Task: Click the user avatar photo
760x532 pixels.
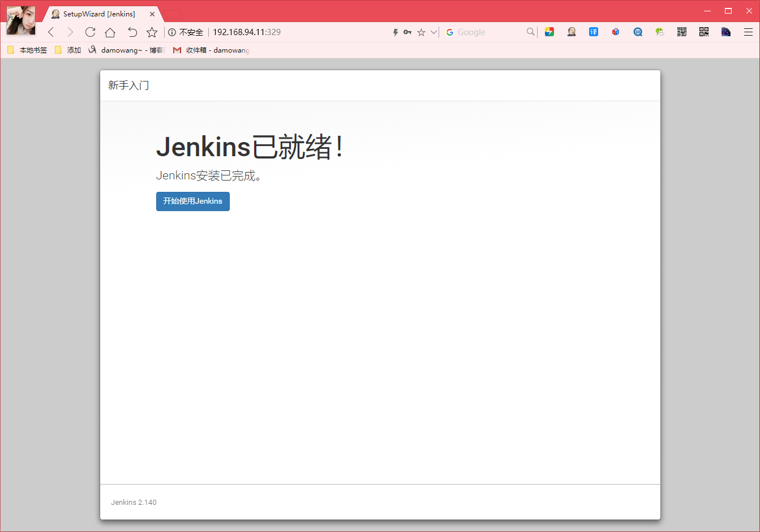Action: pyautogui.click(x=21, y=20)
